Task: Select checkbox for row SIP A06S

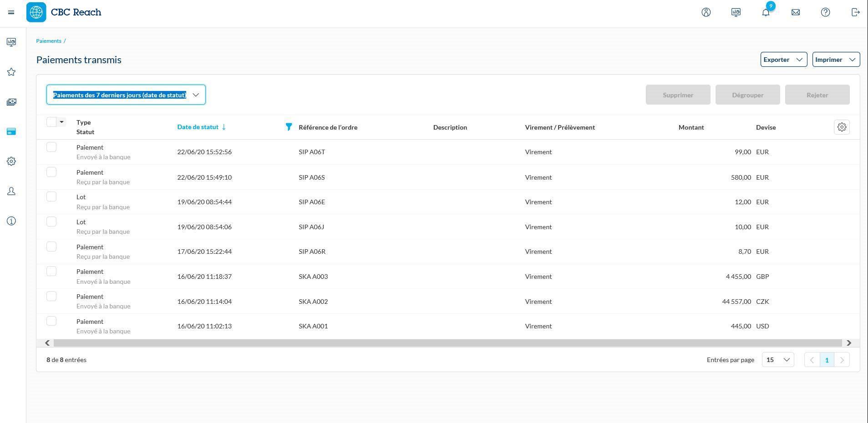Action: click(51, 172)
